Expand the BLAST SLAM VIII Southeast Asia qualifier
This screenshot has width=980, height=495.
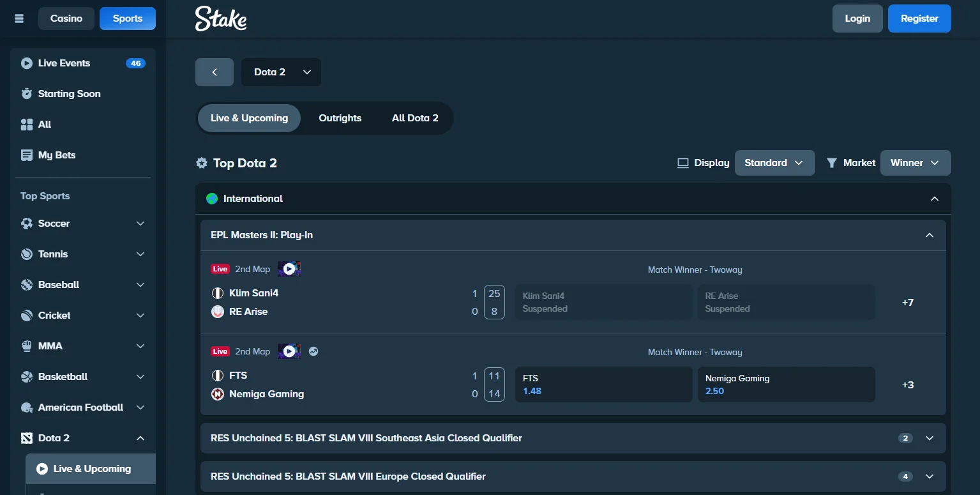pos(930,438)
